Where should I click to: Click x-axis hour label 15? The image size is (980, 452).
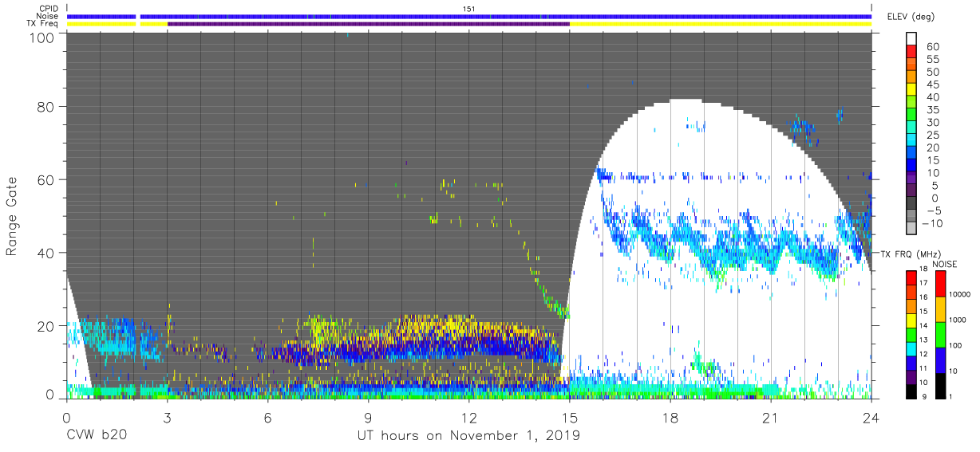(570, 417)
